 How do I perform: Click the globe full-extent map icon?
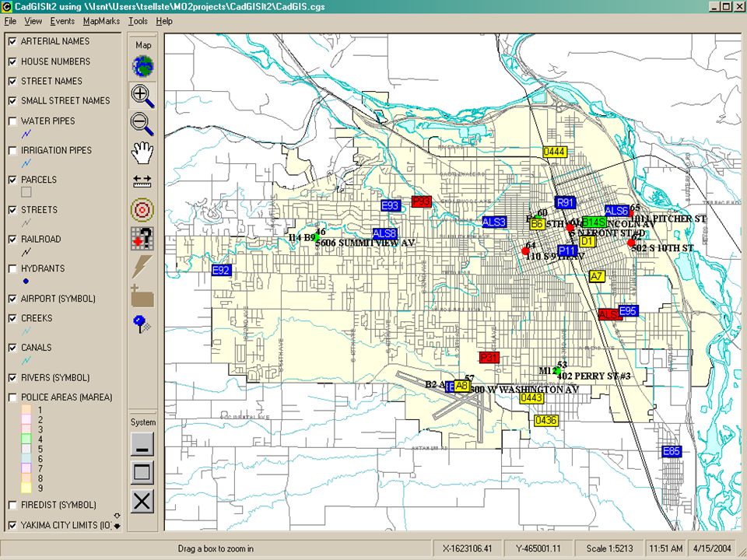click(x=142, y=67)
